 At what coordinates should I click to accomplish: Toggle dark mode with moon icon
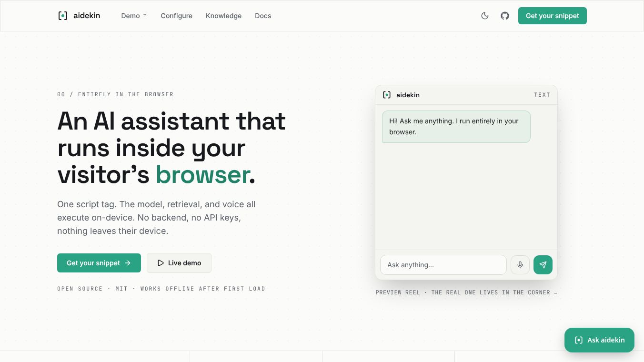(485, 16)
